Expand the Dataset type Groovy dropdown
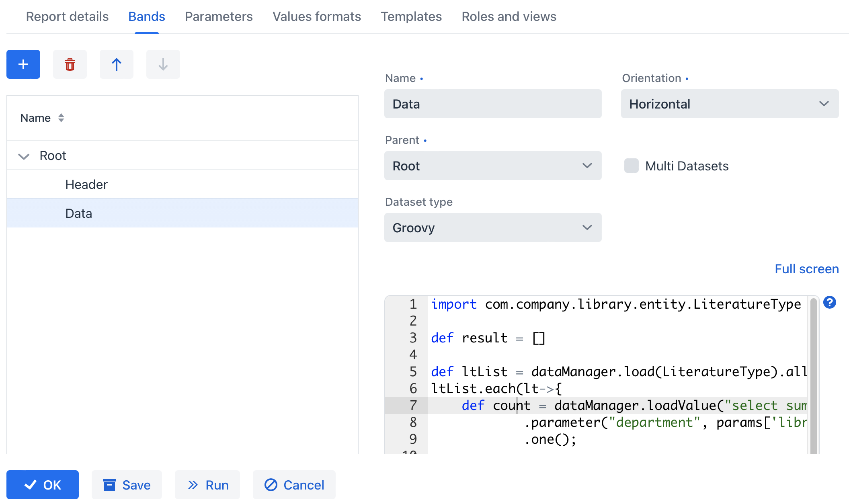849x504 pixels. click(493, 227)
